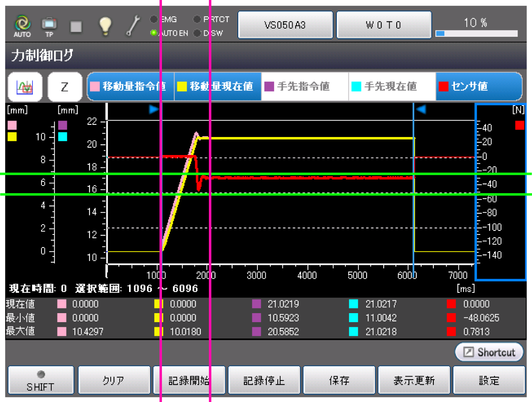The image size is (532, 402).
Task: Open the W 0 T 0 work/tool selector
Action: click(384, 25)
